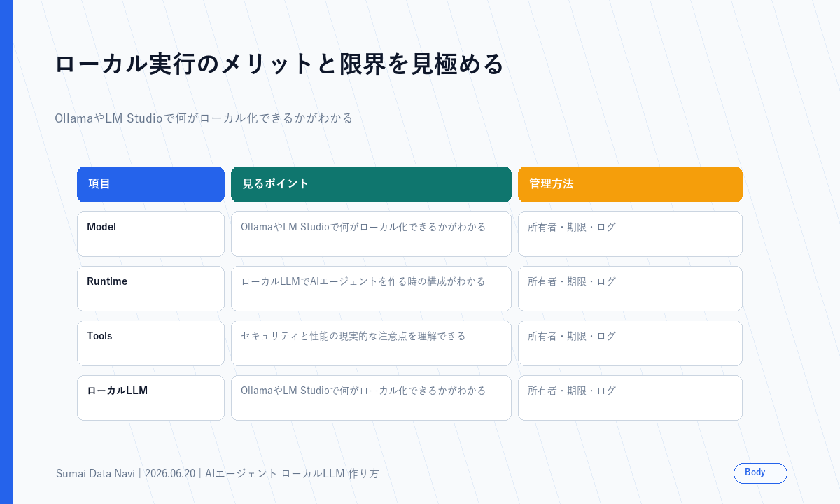Click 所有者・期限・ログ in the Runtime row
Image resolution: width=840 pixels, height=504 pixels.
[x=630, y=288]
